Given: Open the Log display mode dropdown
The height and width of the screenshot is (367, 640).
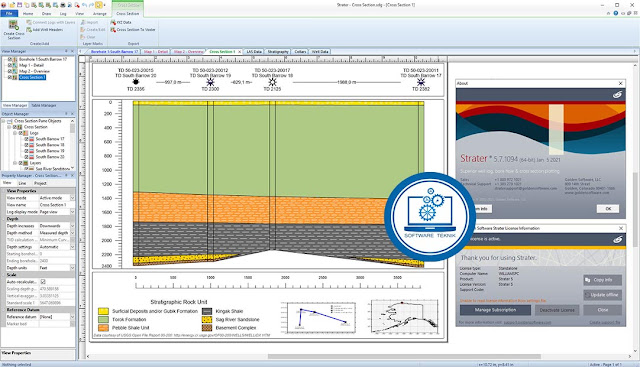Looking at the screenshot, I should pos(72,212).
